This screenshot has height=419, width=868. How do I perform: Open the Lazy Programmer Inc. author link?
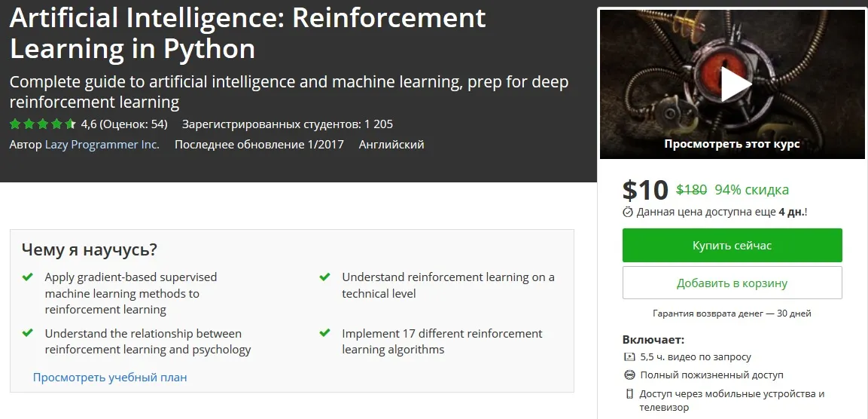[x=102, y=144]
